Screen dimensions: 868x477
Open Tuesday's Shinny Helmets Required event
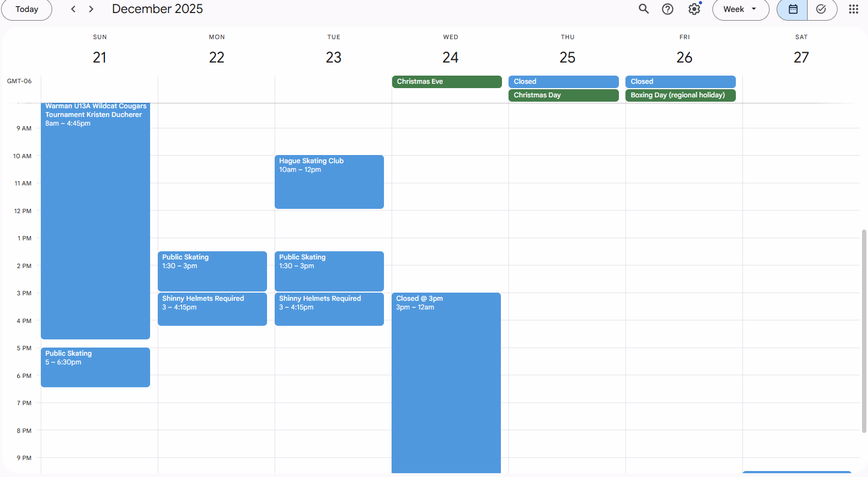tap(329, 308)
